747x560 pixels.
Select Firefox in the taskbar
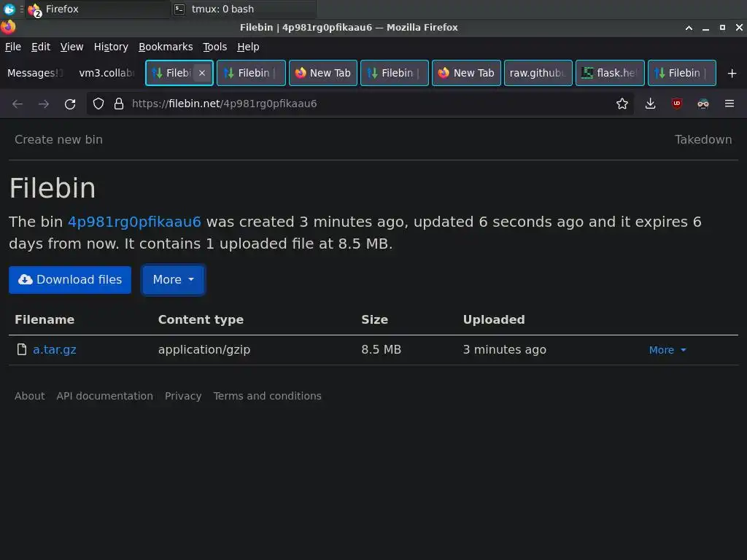(98, 9)
